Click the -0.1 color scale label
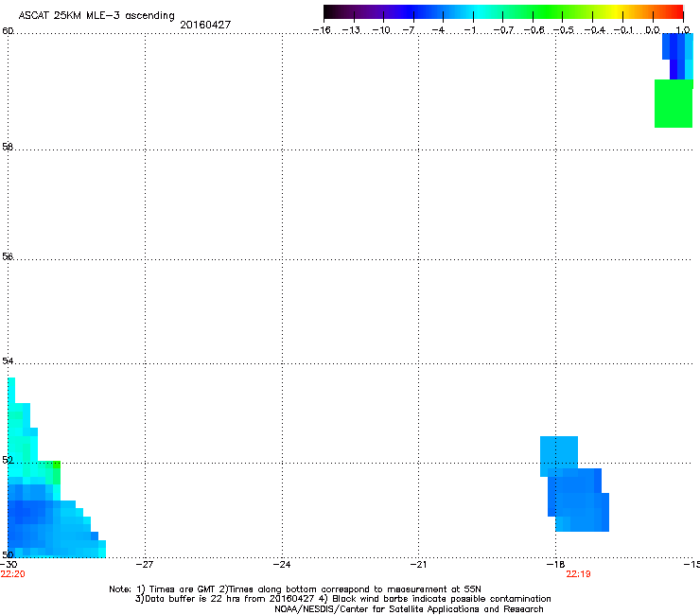 coord(623,30)
